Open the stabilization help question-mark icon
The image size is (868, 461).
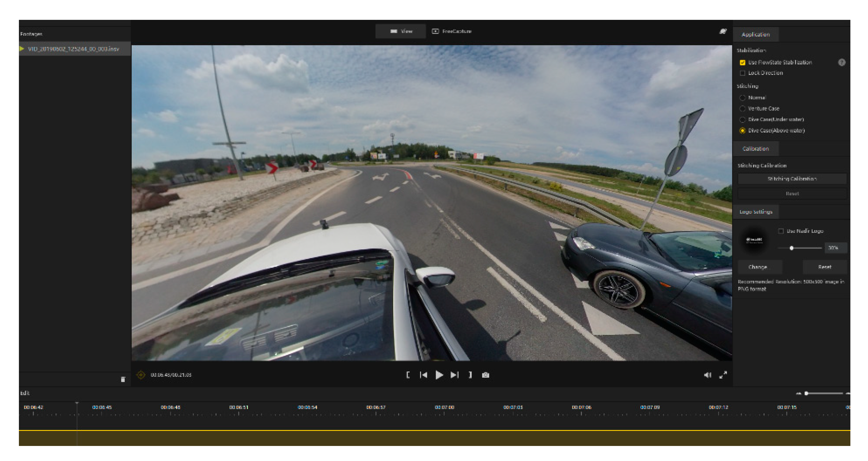pos(842,62)
